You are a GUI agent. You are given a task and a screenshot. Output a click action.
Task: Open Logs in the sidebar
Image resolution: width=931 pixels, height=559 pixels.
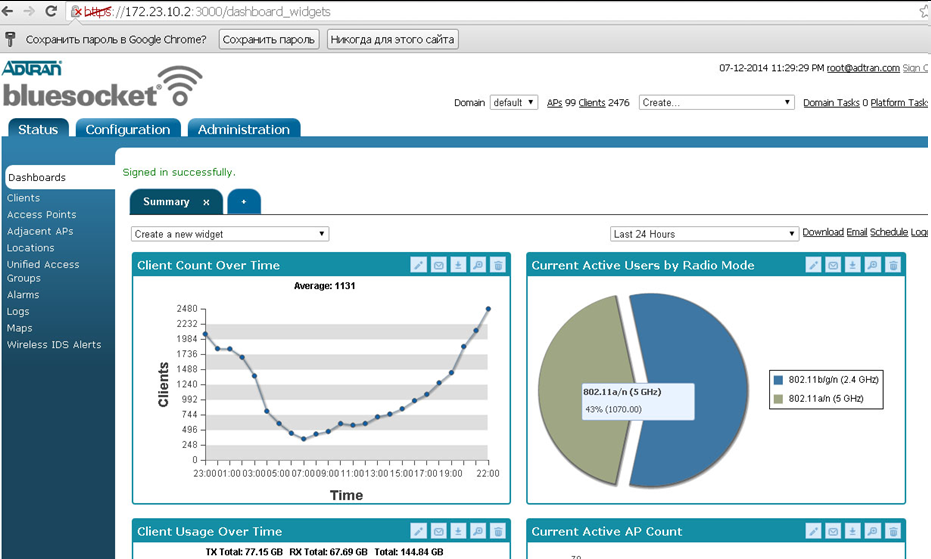pos(18,311)
